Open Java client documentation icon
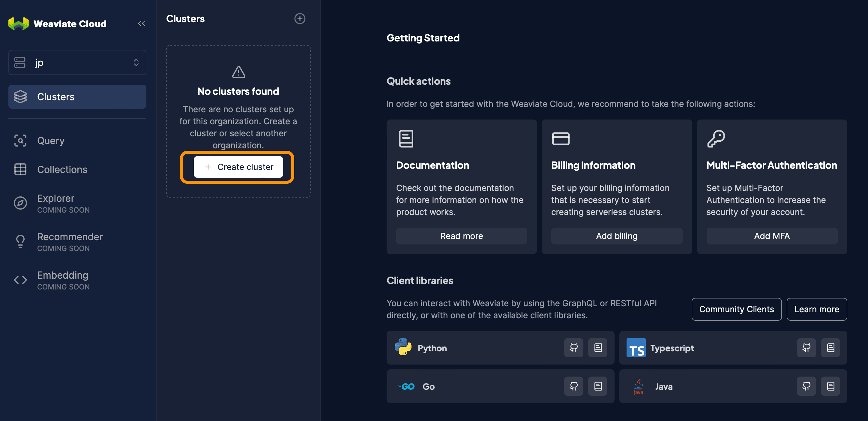 [831, 386]
